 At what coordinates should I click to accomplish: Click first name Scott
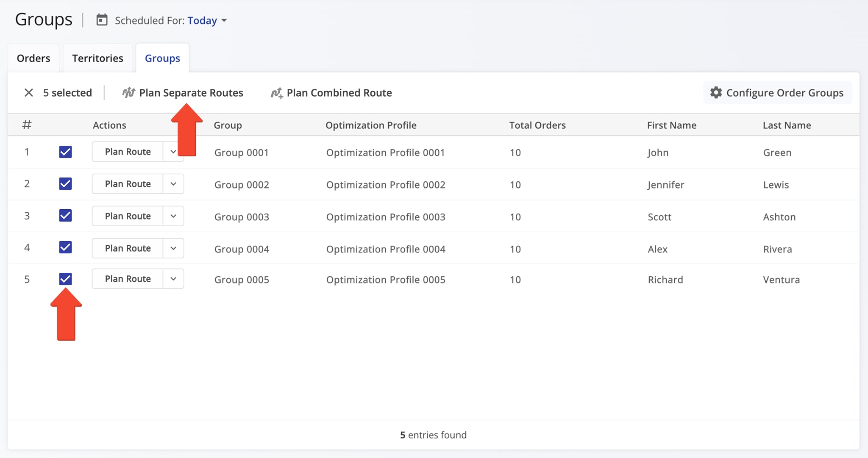click(659, 217)
